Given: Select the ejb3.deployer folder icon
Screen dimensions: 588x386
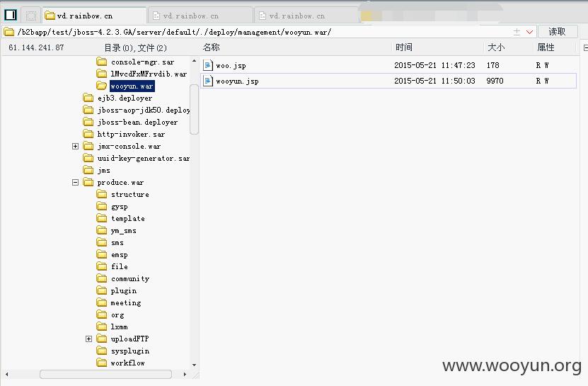Looking at the screenshot, I should (x=88, y=98).
